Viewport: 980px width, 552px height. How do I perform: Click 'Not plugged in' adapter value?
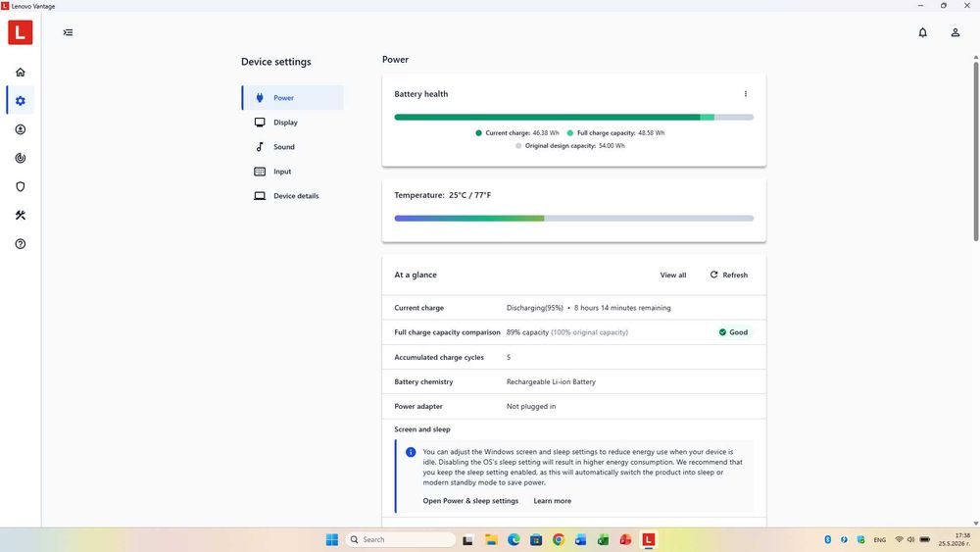pos(530,406)
